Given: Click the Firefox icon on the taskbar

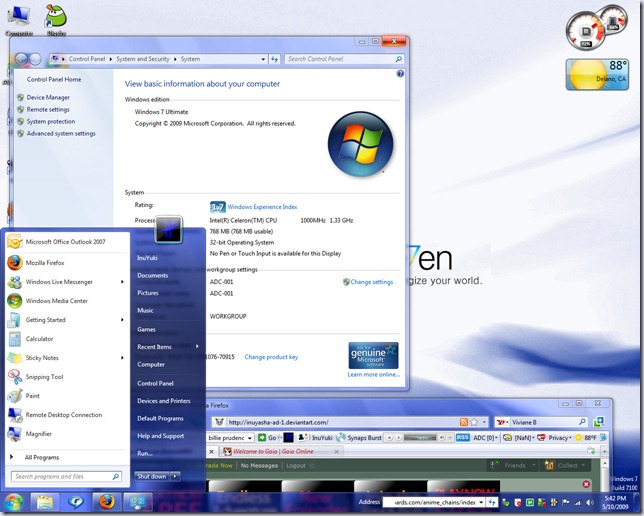Looking at the screenshot, I should (x=106, y=502).
